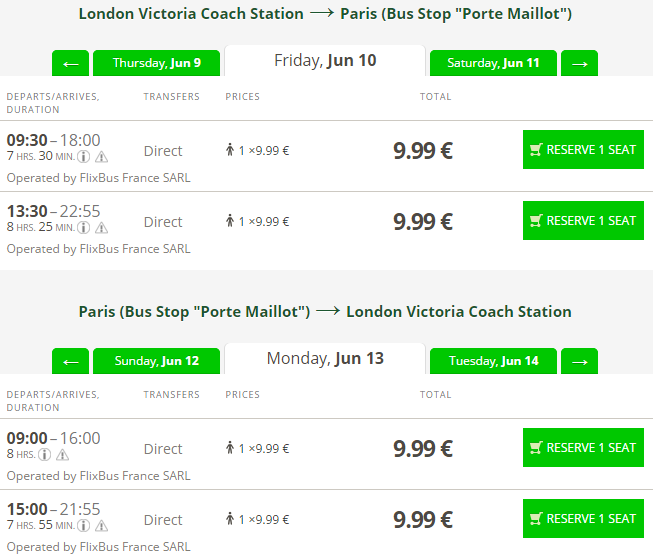The image size is (653, 554).
Task: Select the Sunday, Jun 12 tab
Action: (x=157, y=361)
